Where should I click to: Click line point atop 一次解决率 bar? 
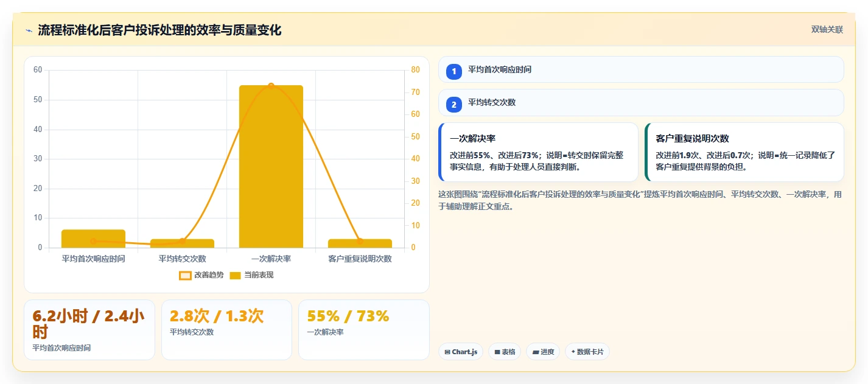click(x=271, y=86)
